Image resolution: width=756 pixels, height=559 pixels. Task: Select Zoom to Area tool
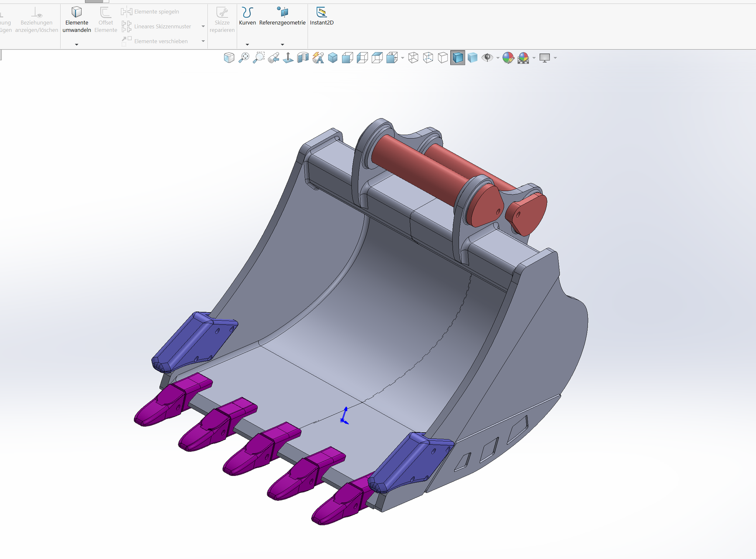click(x=259, y=58)
